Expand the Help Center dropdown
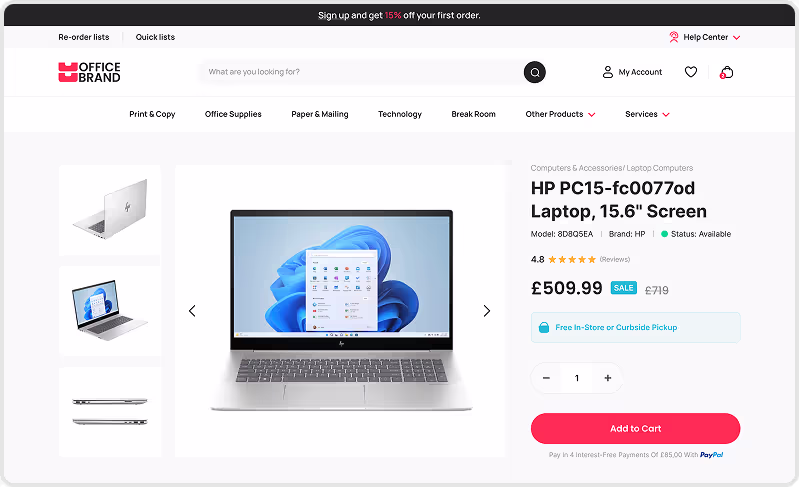The height and width of the screenshot is (487, 799). tap(736, 37)
